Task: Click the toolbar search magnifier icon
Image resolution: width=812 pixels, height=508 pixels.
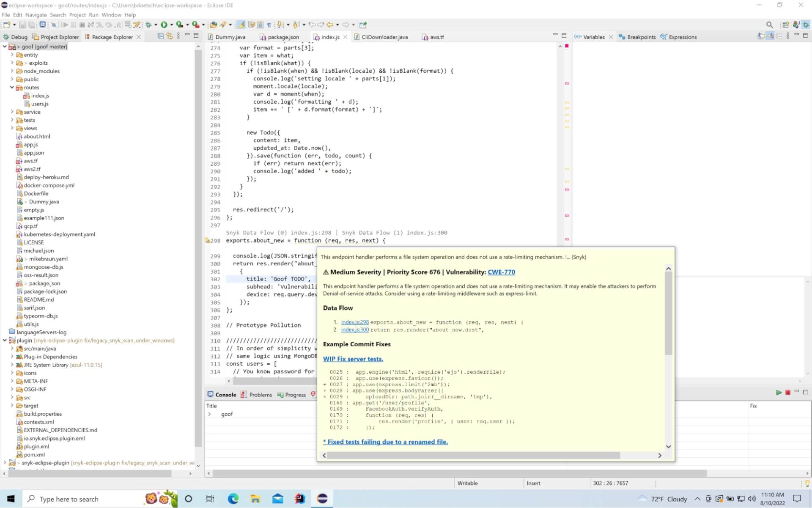Action: 770,25
